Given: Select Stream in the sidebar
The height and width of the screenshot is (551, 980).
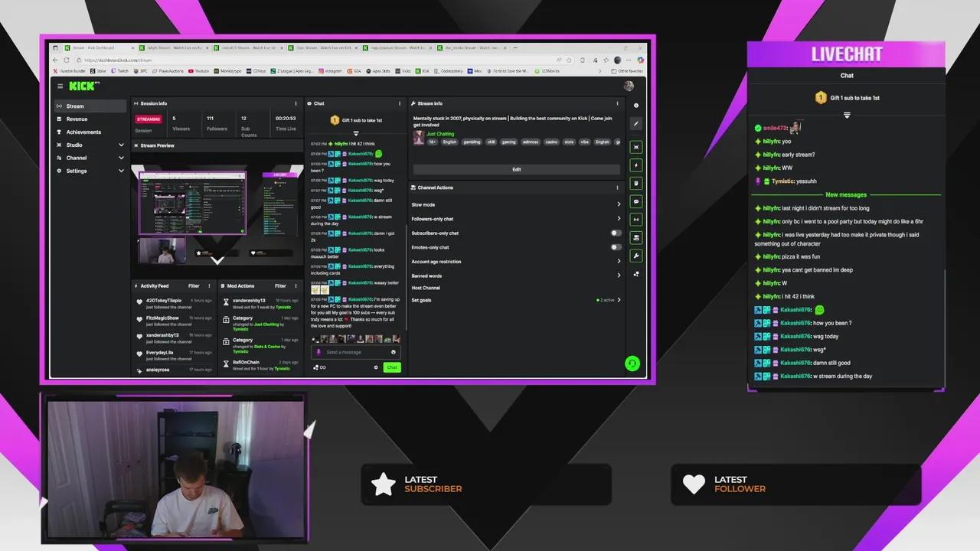Looking at the screenshot, I should coord(90,106).
